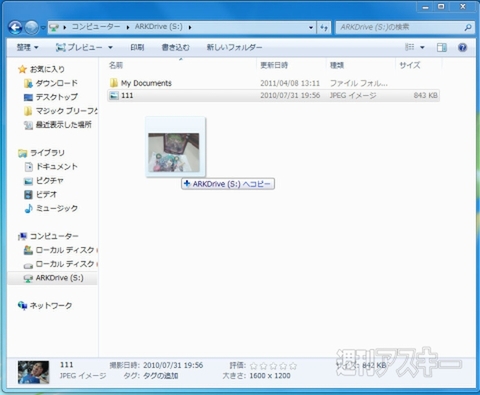Sort by the 名前 column header
The image size is (480, 395).
coord(116,65)
